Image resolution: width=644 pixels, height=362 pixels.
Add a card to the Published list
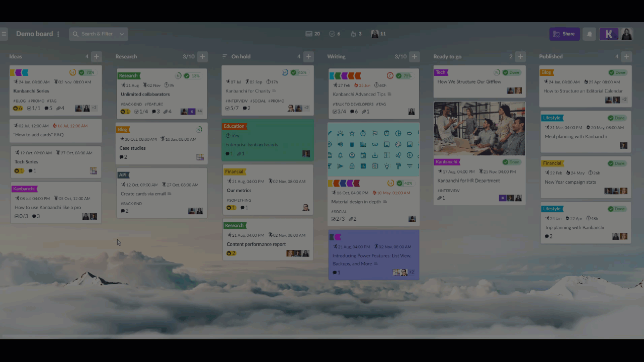(x=626, y=57)
